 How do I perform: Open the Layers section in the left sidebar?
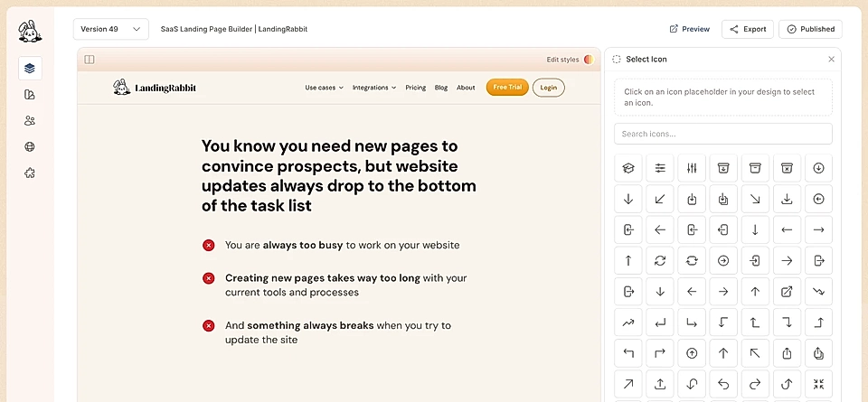[30, 68]
